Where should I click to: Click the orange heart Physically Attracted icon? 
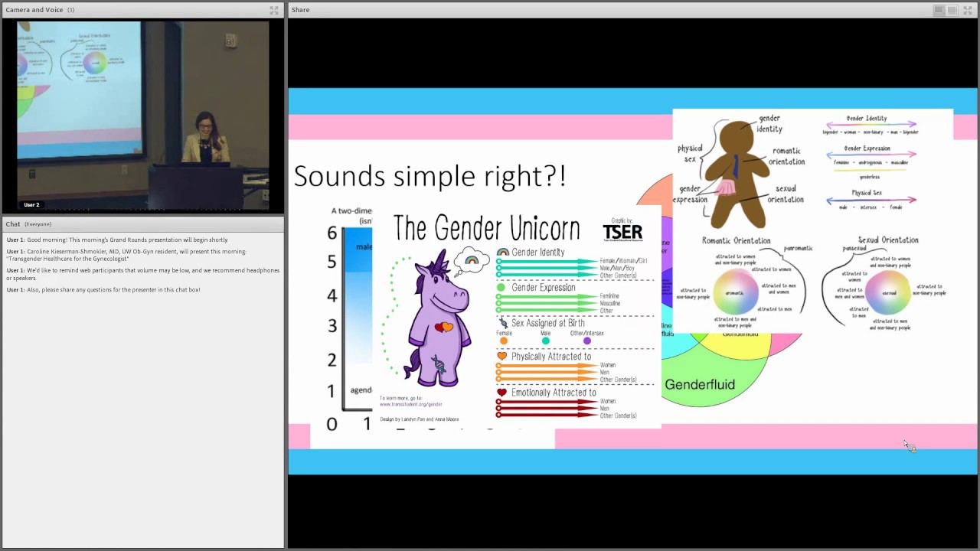point(502,356)
